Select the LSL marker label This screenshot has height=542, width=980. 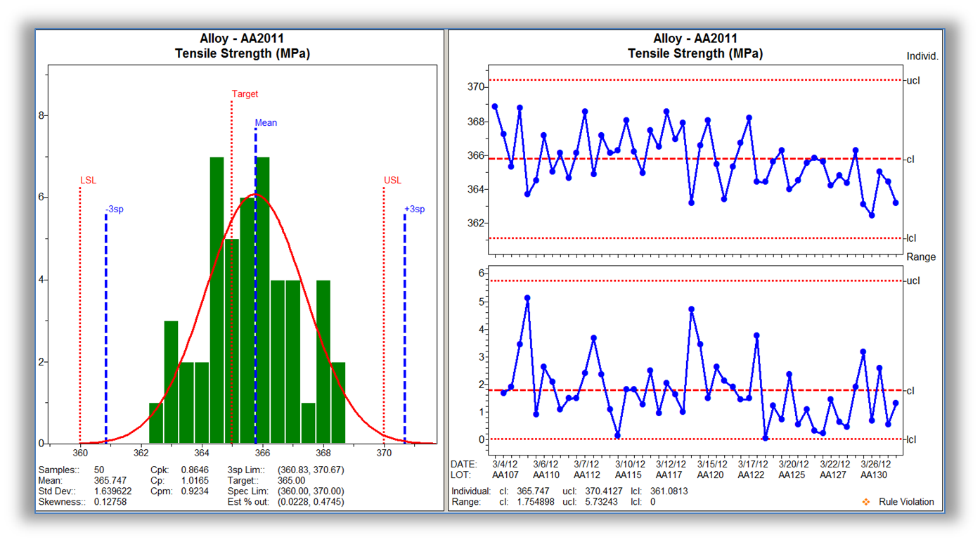click(88, 181)
